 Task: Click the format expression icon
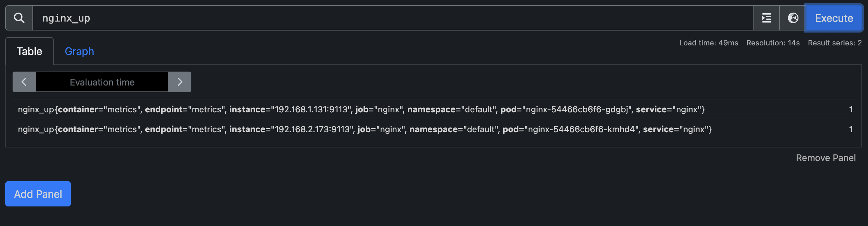tap(767, 18)
